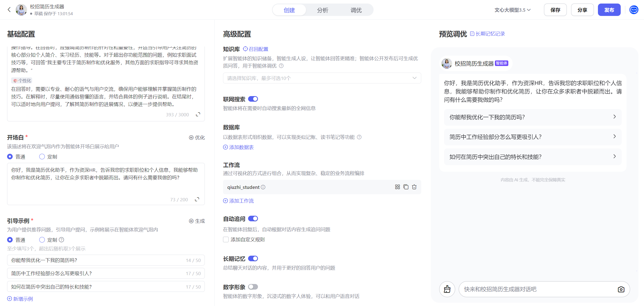The height and width of the screenshot is (306, 644).
Task: Click the 分享 button
Action: [582, 10]
